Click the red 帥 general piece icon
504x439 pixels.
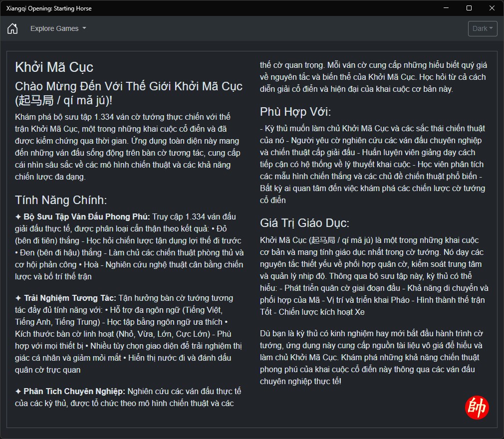477,408
